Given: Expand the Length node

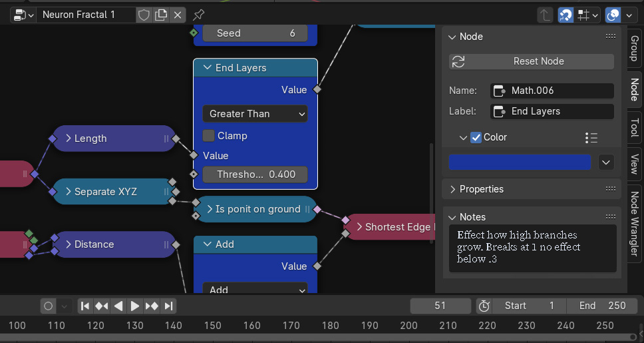Looking at the screenshot, I should coord(69,139).
